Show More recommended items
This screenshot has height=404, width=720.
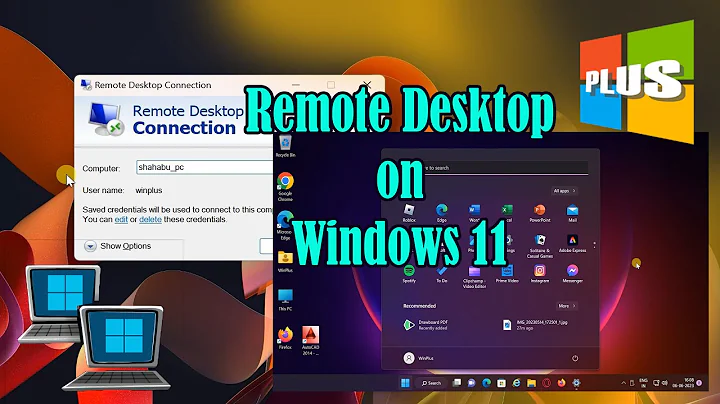(x=567, y=306)
